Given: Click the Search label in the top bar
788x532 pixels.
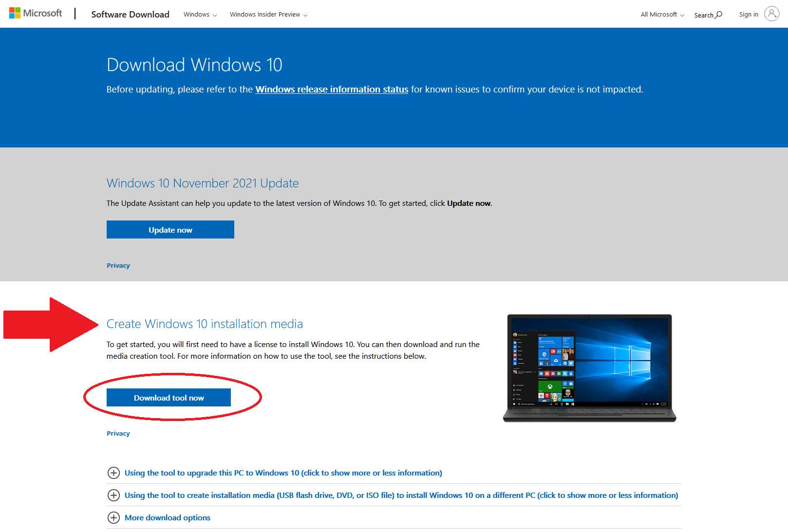Looking at the screenshot, I should (x=705, y=15).
